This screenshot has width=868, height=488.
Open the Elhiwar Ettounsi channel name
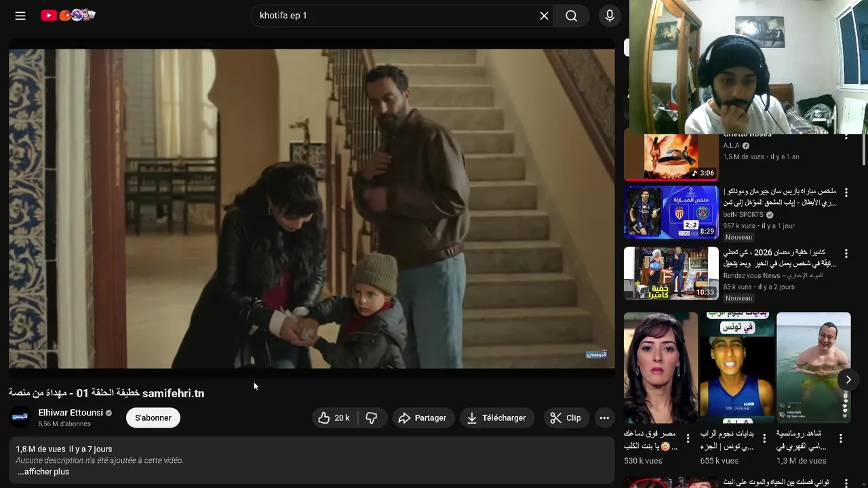pyautogui.click(x=71, y=412)
